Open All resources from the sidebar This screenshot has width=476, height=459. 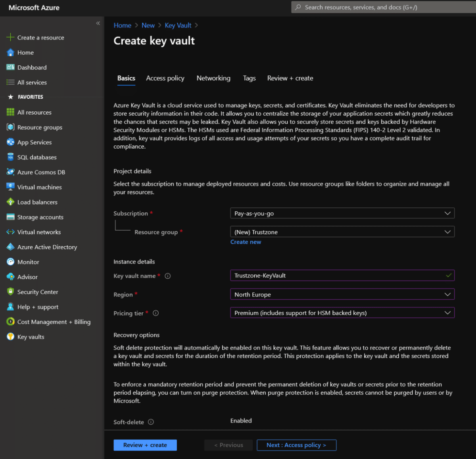point(34,112)
